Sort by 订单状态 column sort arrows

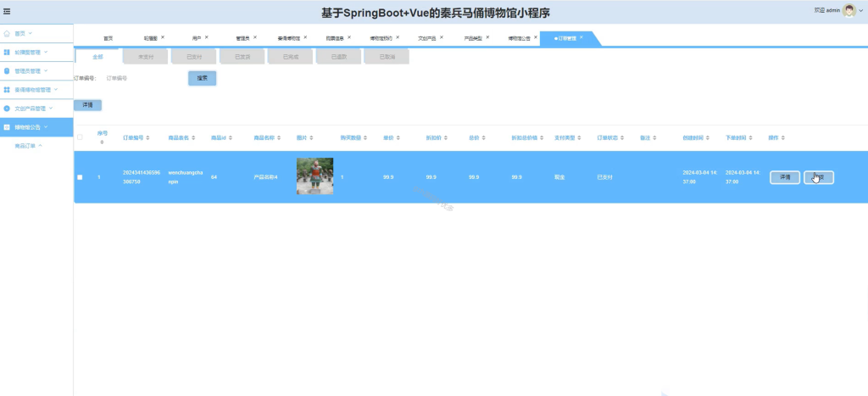point(622,137)
